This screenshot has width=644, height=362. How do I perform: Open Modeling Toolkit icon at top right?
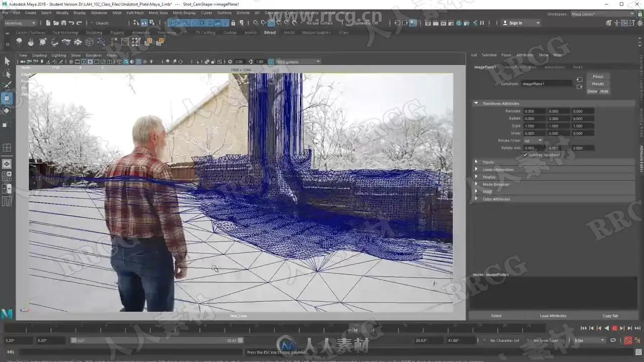point(609,23)
